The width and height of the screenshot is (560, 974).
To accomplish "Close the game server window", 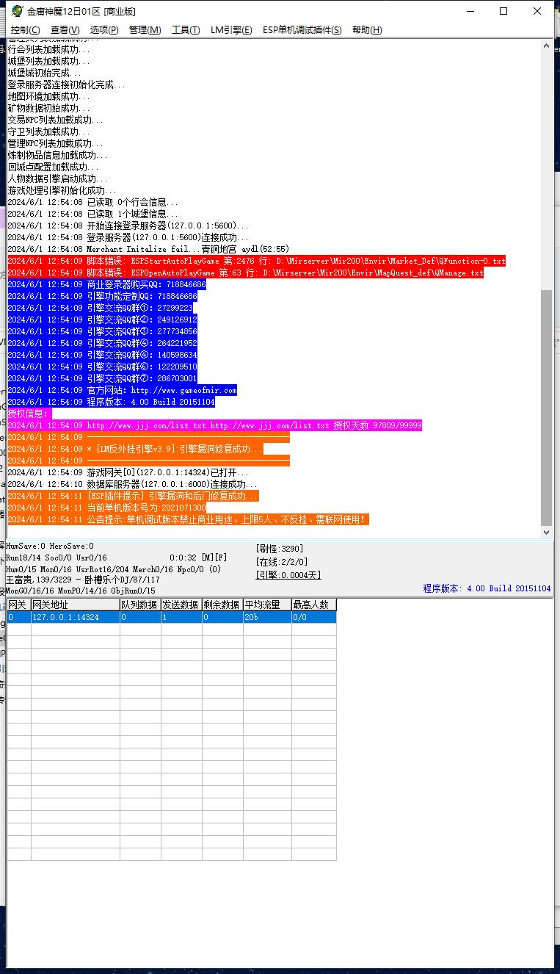I will 537,11.
